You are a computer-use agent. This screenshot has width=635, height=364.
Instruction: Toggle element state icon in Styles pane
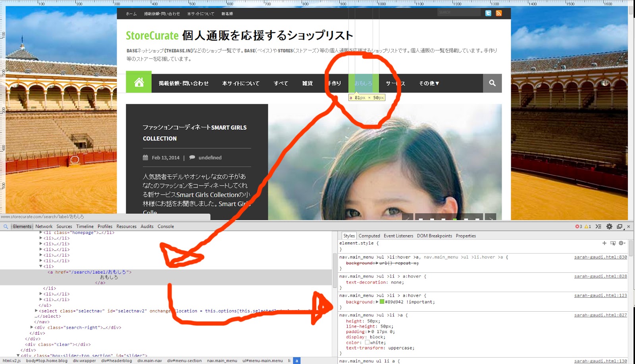(613, 243)
